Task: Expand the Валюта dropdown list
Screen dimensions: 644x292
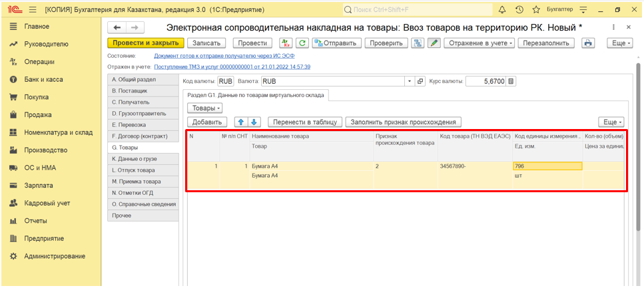Action: point(410,81)
